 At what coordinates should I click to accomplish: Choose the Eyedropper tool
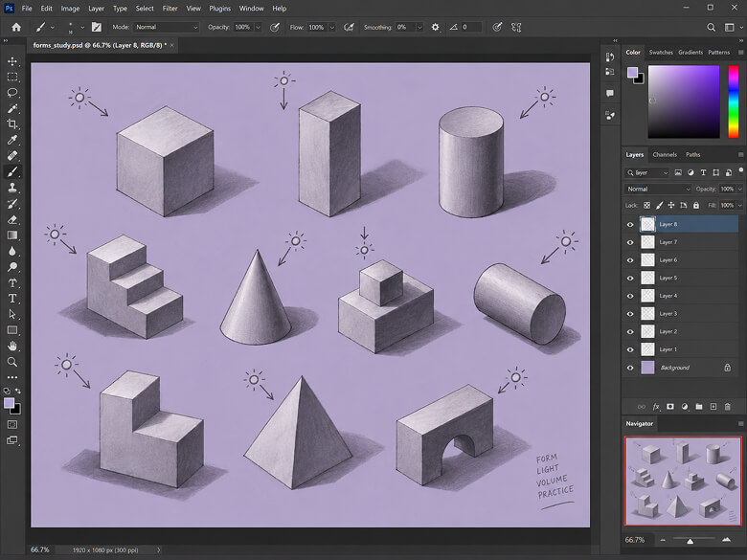pyautogui.click(x=12, y=140)
